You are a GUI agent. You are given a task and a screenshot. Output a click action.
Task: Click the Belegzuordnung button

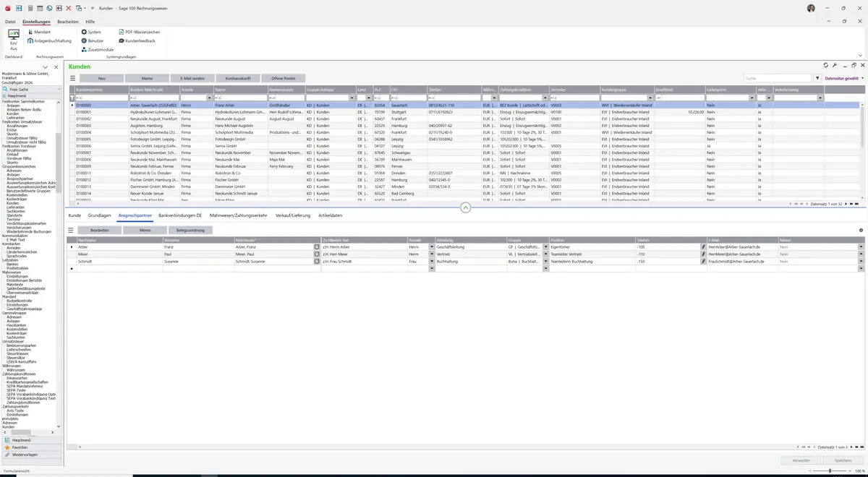tap(190, 230)
